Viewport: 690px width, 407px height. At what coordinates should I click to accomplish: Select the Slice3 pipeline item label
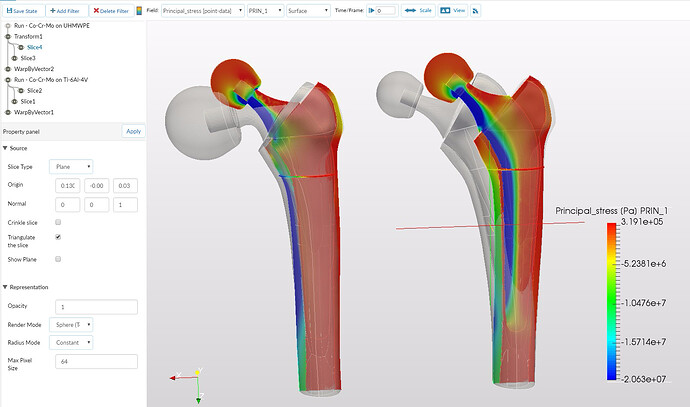click(x=28, y=58)
